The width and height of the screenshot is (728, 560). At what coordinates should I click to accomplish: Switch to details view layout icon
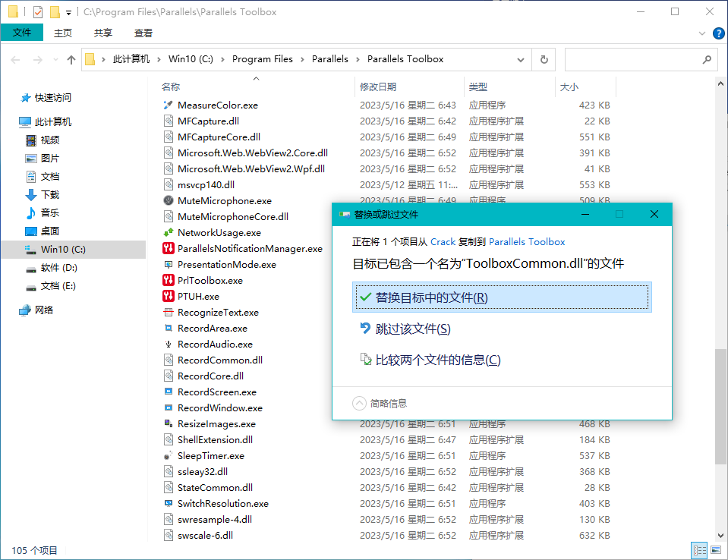[x=700, y=550]
